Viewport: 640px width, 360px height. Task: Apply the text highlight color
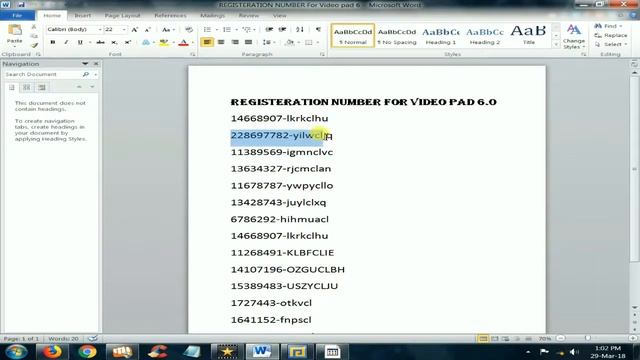164,42
